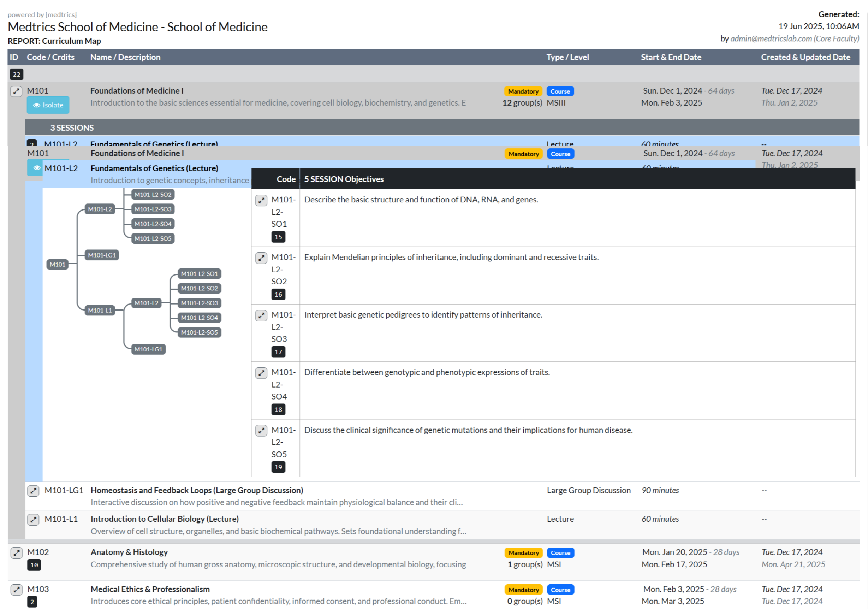Expand objective M101-L2-SO5 arrow icon

[x=261, y=431]
